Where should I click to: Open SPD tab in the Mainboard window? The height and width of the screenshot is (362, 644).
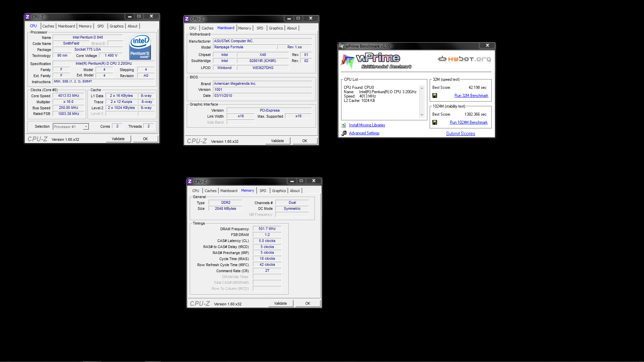tap(260, 28)
